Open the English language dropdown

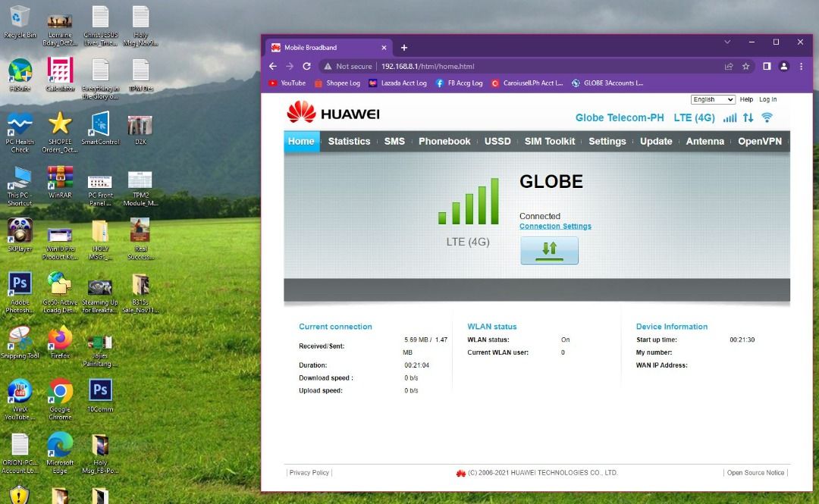713,99
